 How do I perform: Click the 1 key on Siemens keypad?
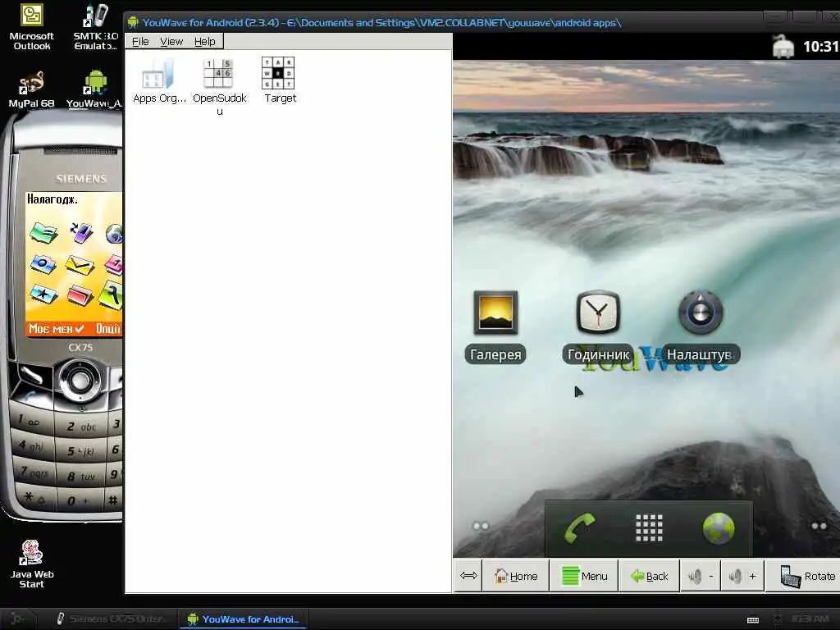pyautogui.click(x=30, y=421)
